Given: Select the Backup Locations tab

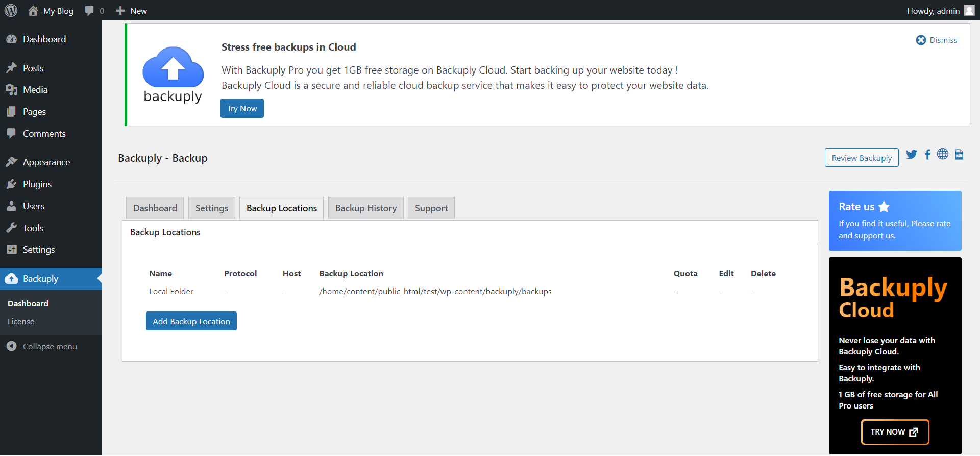Looking at the screenshot, I should tap(282, 208).
